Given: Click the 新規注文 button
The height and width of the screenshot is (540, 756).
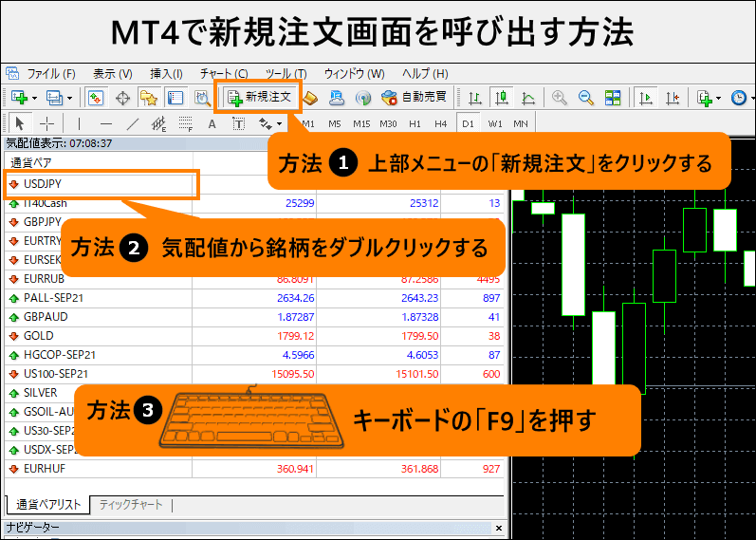Looking at the screenshot, I should tap(259, 98).
